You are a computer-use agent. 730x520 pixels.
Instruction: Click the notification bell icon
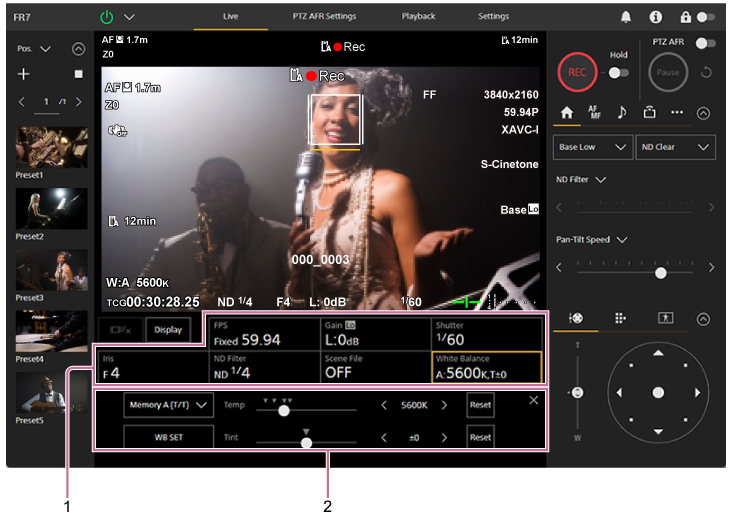tap(626, 17)
